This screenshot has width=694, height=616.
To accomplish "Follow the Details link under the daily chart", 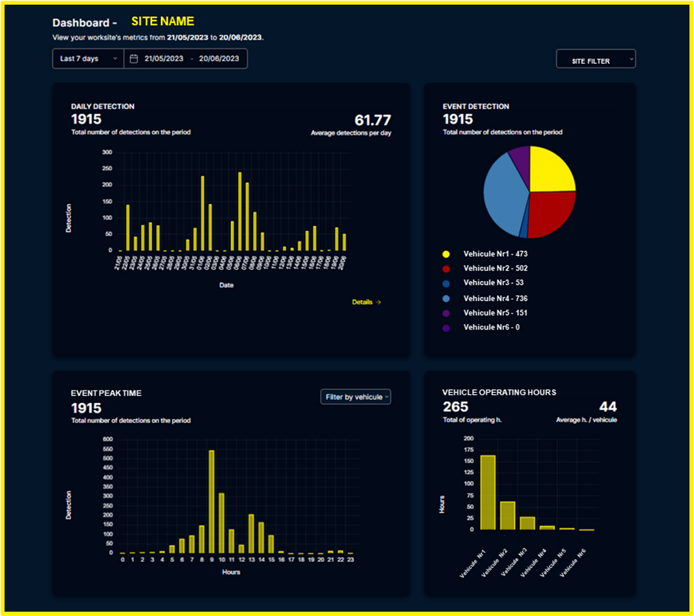I will point(366,302).
